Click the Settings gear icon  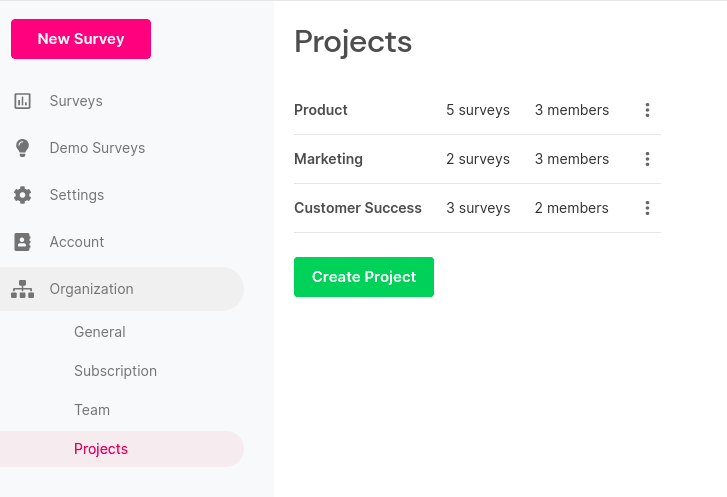22,195
